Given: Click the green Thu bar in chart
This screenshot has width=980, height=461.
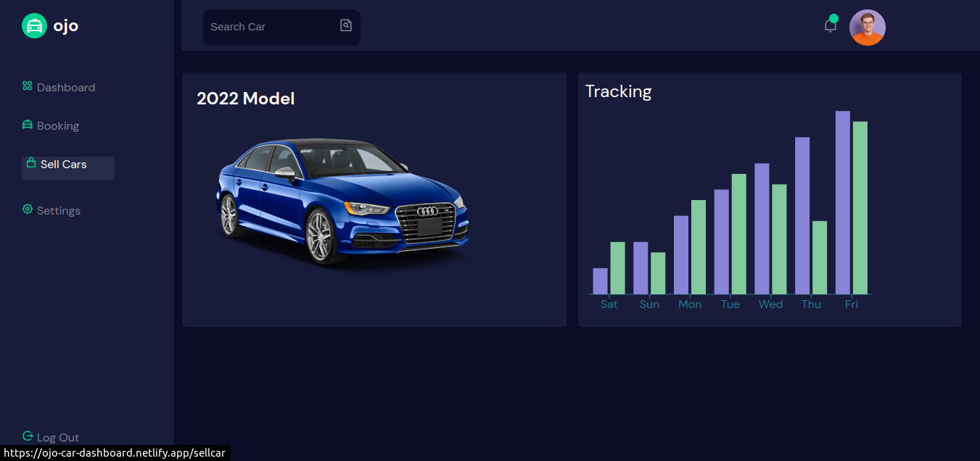Looking at the screenshot, I should click(x=820, y=257).
